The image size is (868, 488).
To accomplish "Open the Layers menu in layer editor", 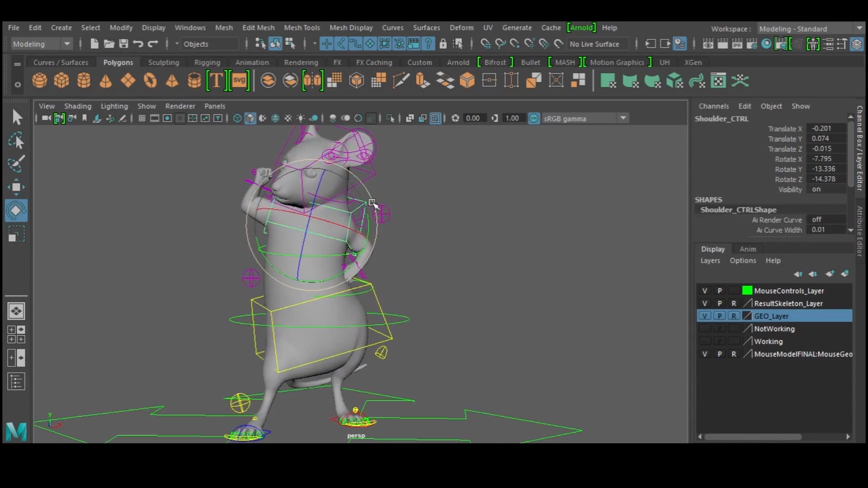I will 710,261.
